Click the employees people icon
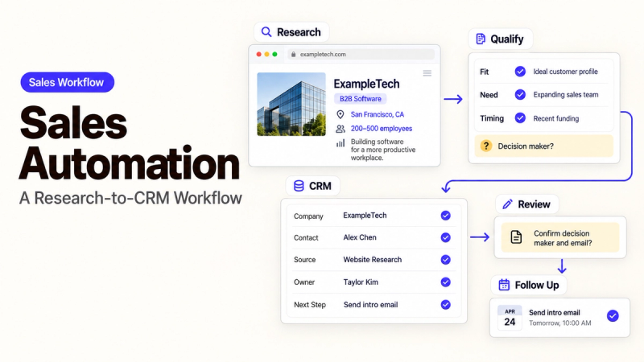The image size is (644, 362). (340, 129)
